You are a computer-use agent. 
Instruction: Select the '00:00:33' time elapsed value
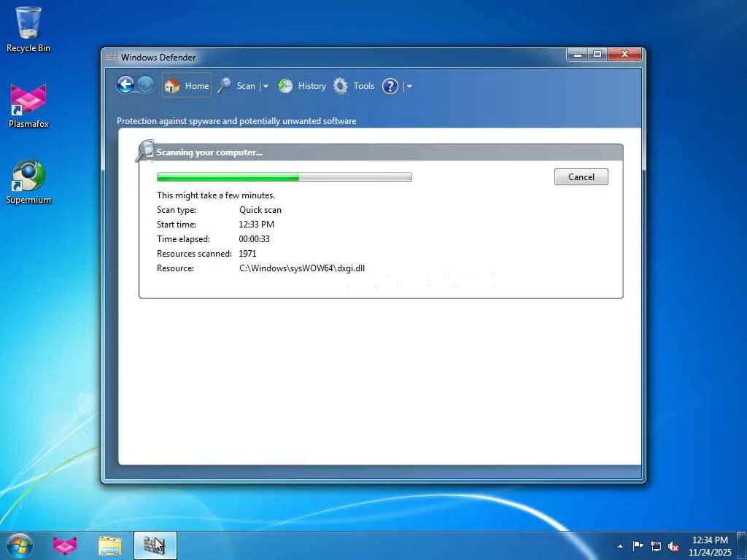[254, 238]
